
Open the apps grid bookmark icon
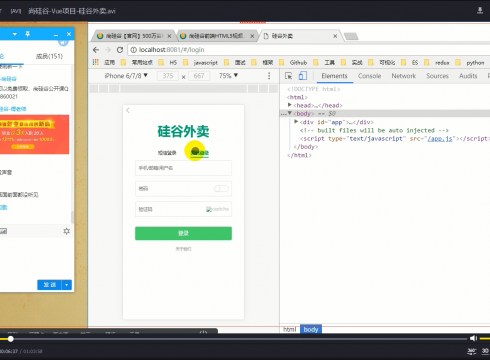[96, 62]
